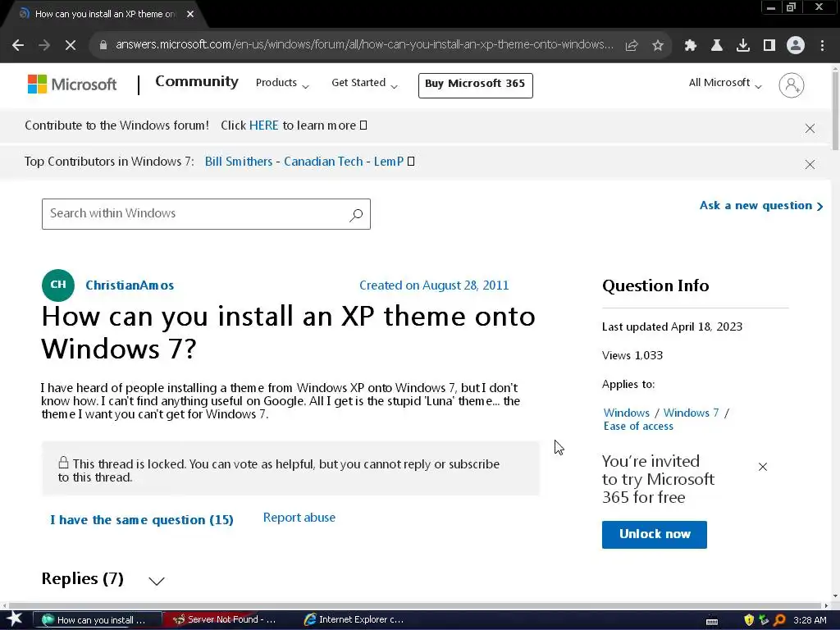Click the keyboard icon in system tray
Viewport: 840px width, 630px height.
[x=712, y=621]
